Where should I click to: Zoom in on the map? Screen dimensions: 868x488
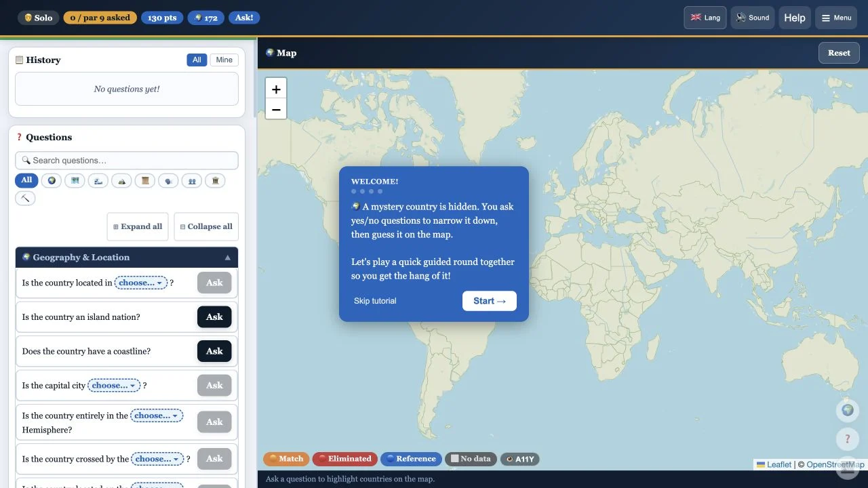click(x=276, y=89)
